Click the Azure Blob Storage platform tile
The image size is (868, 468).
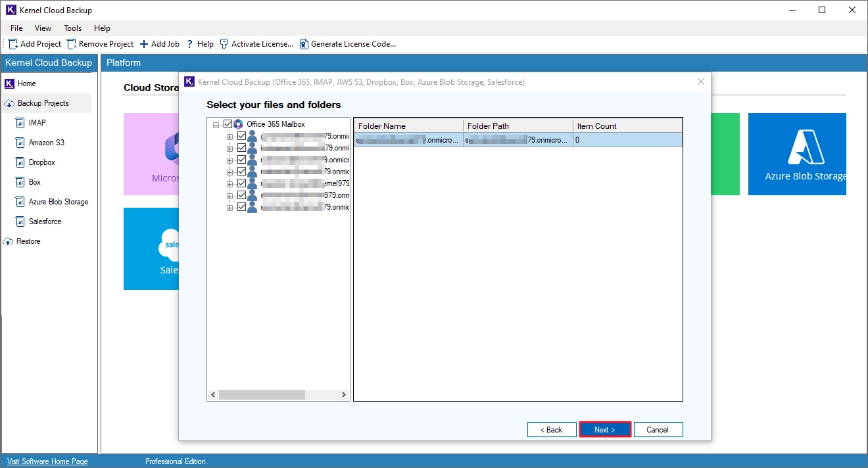coord(797,154)
